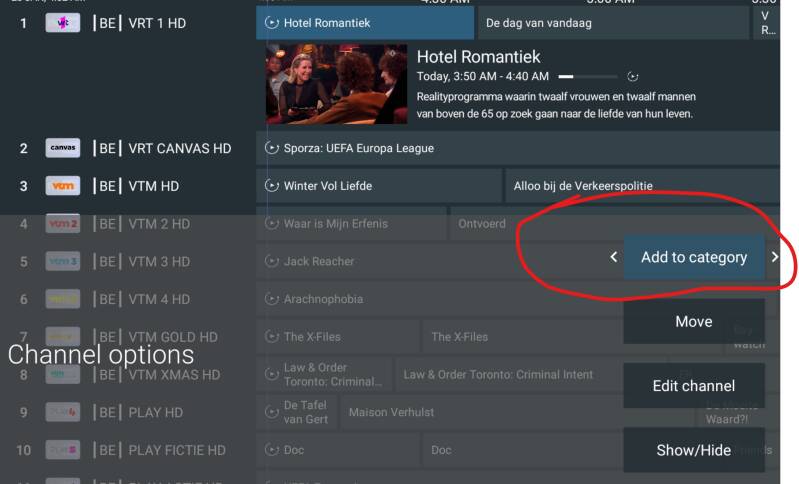799x484 pixels.
Task: Click catch-up icon beside first Doc entry
Action: point(272,450)
